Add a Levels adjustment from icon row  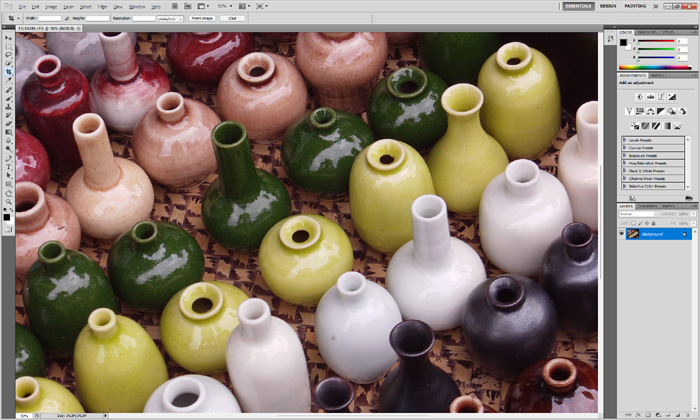click(x=650, y=97)
